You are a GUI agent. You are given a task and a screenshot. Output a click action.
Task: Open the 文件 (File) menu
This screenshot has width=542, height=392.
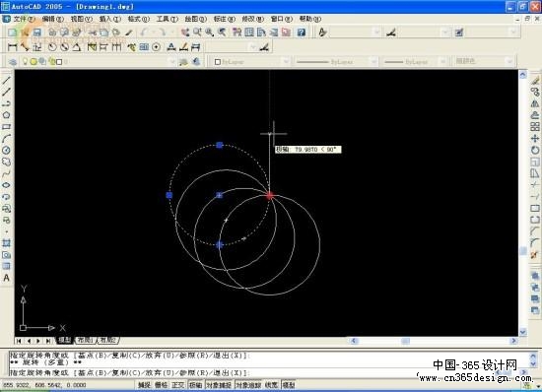pyautogui.click(x=24, y=19)
